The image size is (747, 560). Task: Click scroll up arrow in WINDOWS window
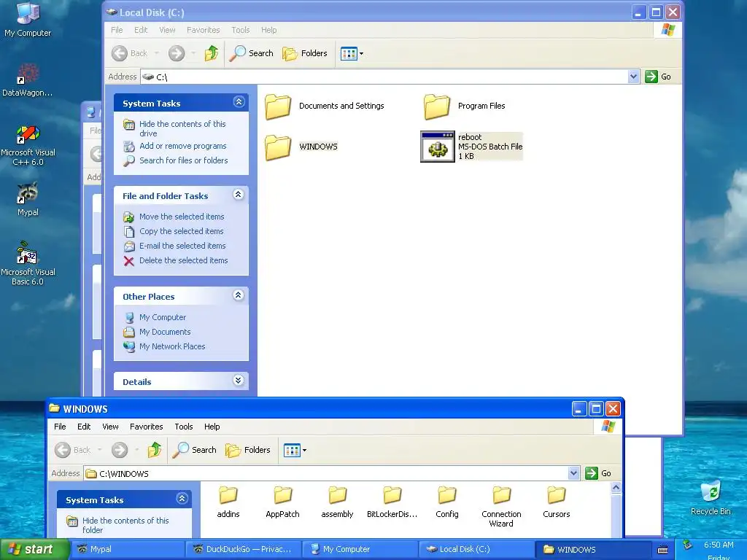[616, 488]
